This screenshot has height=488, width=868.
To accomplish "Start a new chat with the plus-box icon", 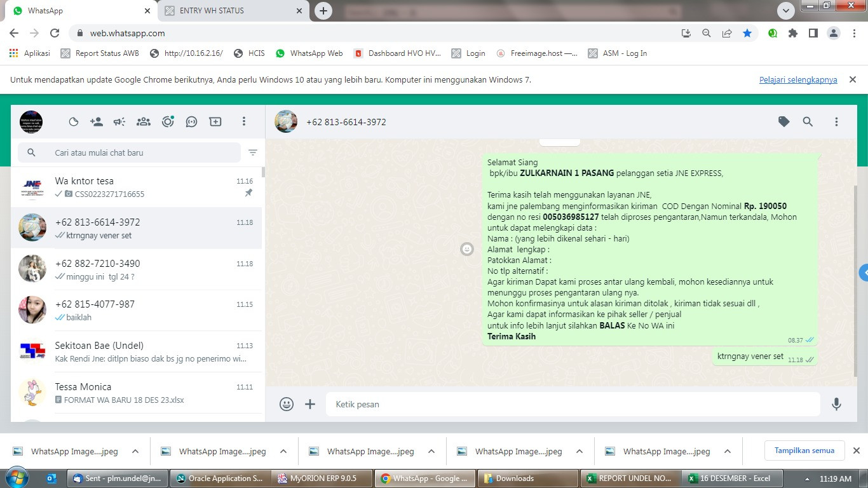I will [x=215, y=122].
